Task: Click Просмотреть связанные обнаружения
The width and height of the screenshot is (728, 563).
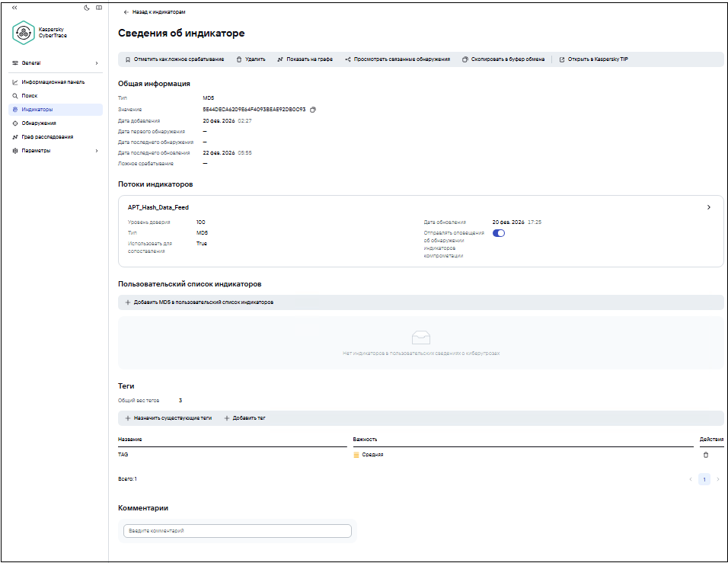Action: point(398,59)
